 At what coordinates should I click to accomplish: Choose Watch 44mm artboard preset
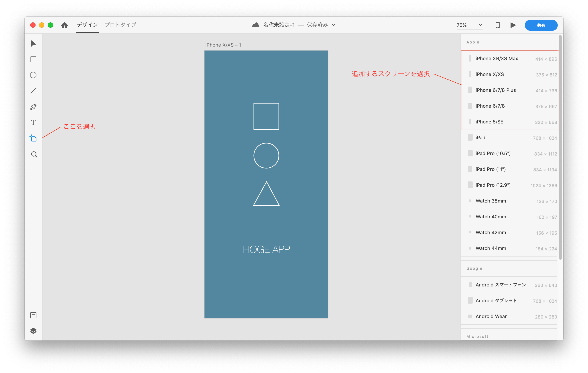[x=509, y=248]
